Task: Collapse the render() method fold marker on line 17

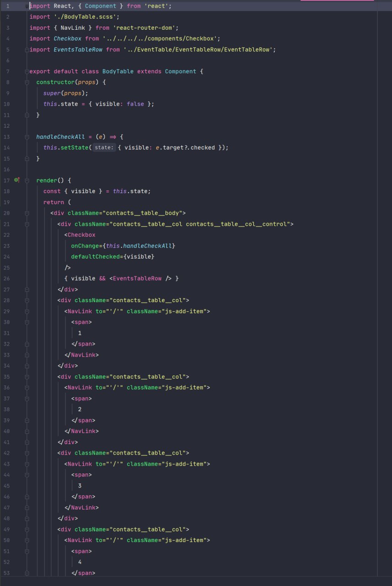Action: (x=27, y=180)
